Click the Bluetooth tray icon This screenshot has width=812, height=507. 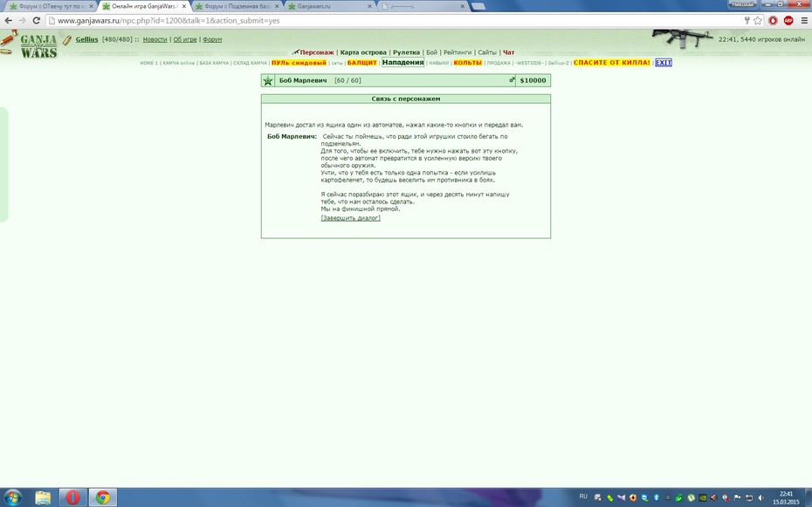click(656, 497)
